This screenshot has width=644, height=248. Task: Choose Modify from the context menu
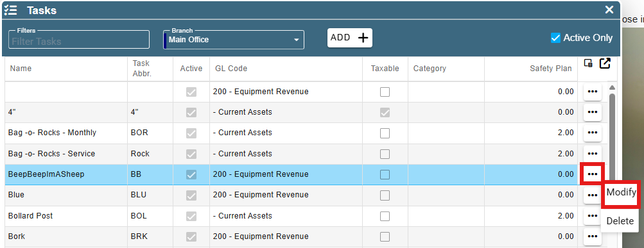coord(621,192)
